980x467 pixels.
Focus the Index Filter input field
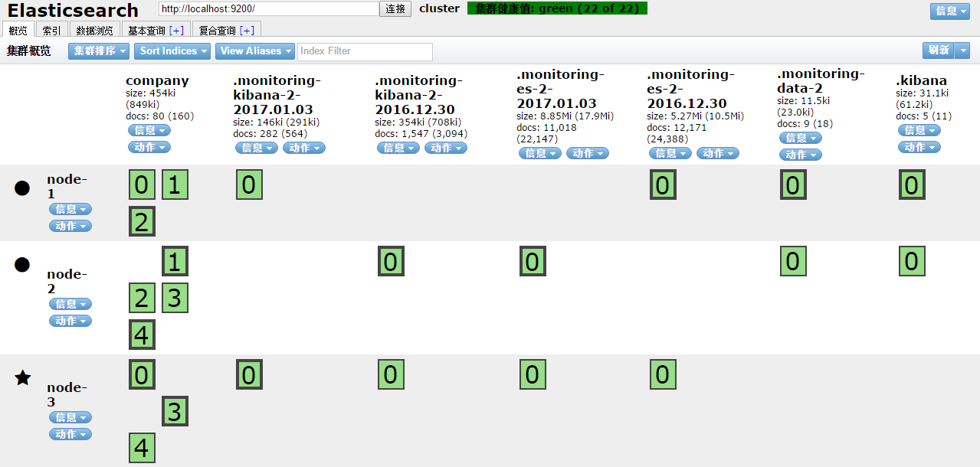[365, 51]
